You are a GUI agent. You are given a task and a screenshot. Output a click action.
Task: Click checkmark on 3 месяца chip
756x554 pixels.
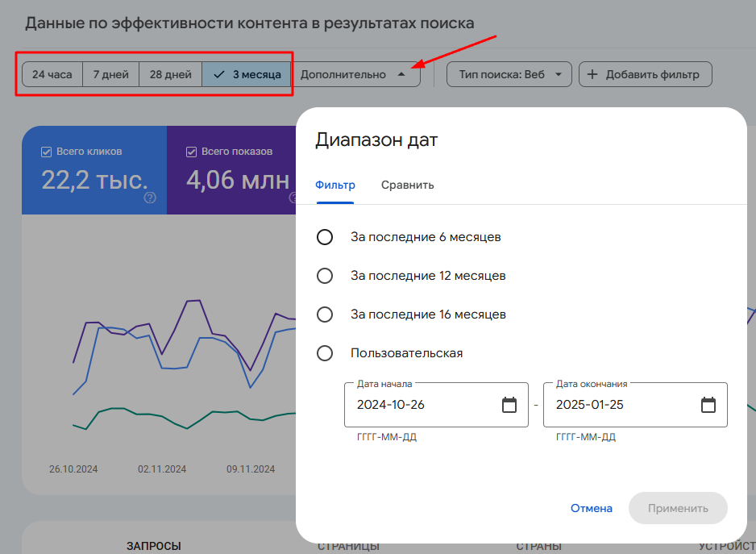point(218,74)
